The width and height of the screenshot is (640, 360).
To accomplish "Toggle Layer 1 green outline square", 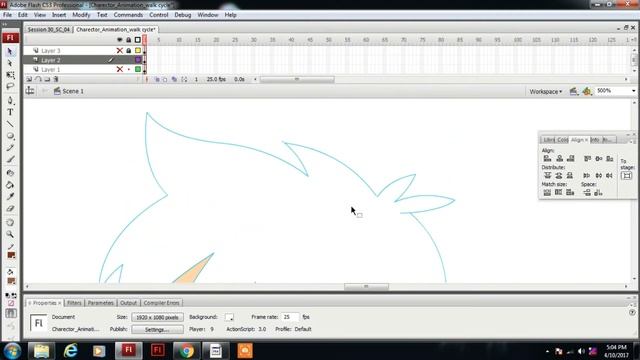I will click(x=138, y=69).
